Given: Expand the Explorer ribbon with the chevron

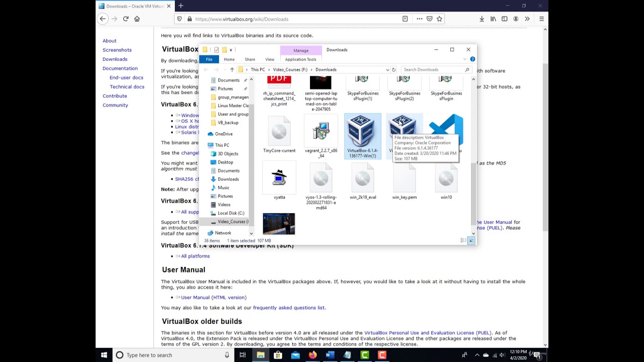Looking at the screenshot, I should 465,59.
